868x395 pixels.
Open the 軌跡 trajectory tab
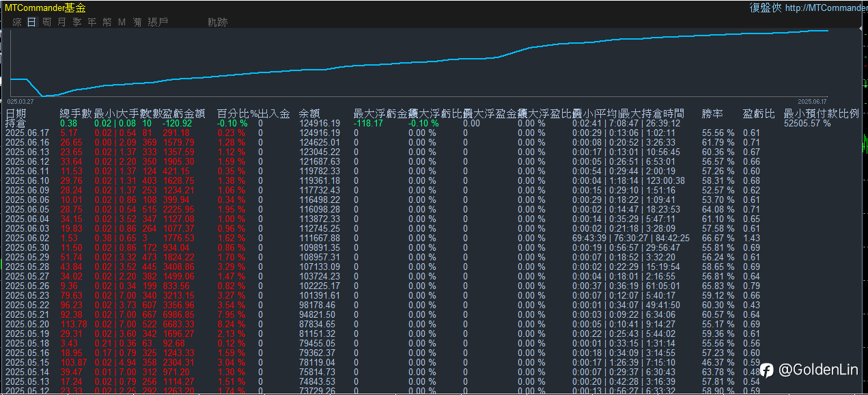click(217, 22)
